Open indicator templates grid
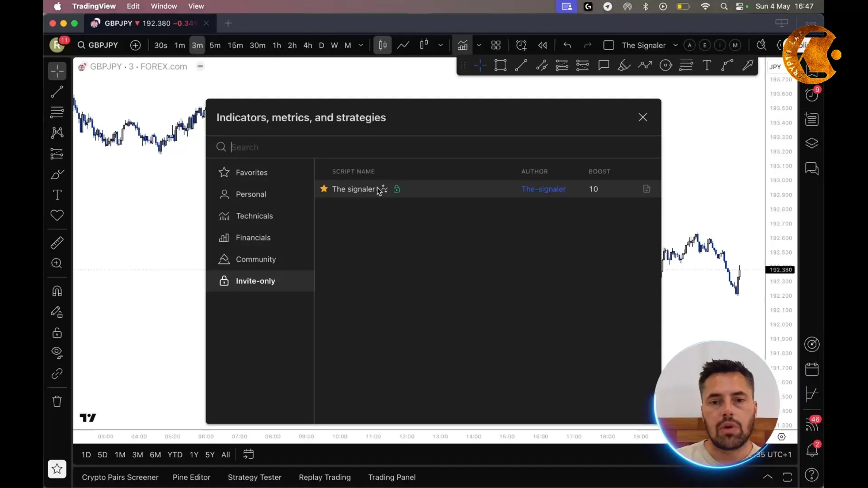868x488 pixels. click(x=496, y=45)
